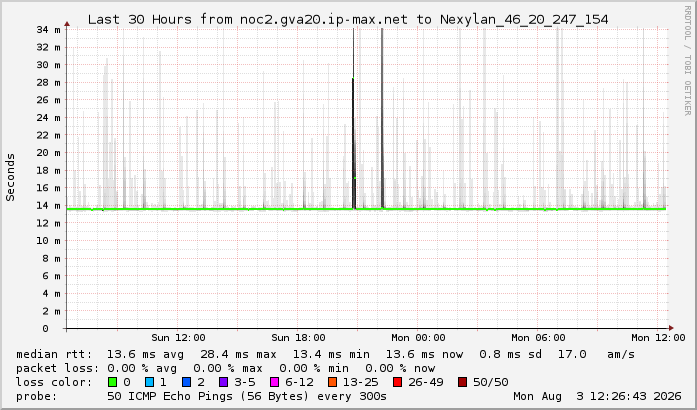The image size is (697, 410).
Task: Click the '28 m' y-axis value
Action: click(48, 83)
